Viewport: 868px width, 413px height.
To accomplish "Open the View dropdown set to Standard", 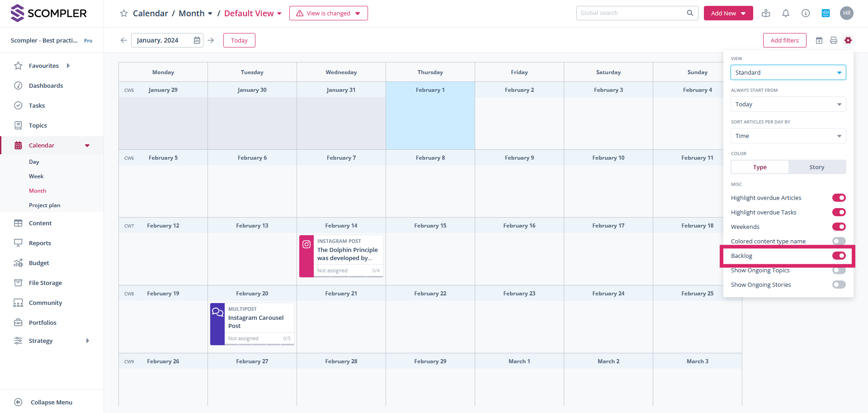I will [788, 73].
